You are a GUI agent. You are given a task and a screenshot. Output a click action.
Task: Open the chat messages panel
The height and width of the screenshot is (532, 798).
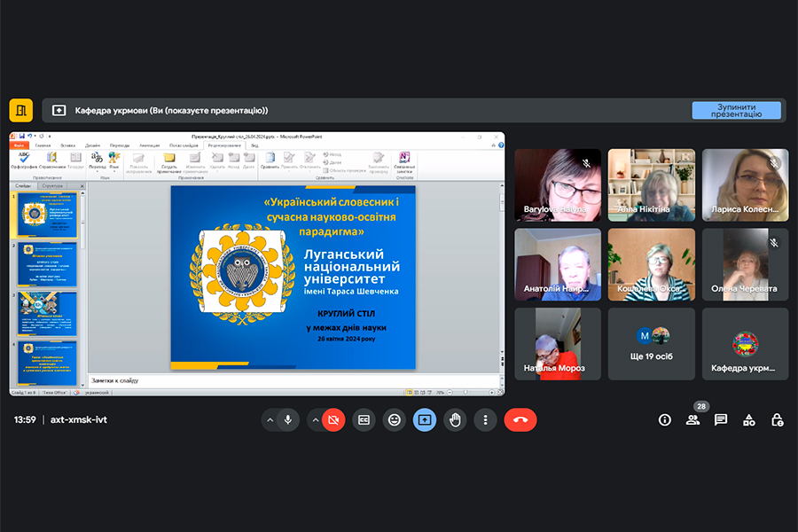pyautogui.click(x=721, y=419)
